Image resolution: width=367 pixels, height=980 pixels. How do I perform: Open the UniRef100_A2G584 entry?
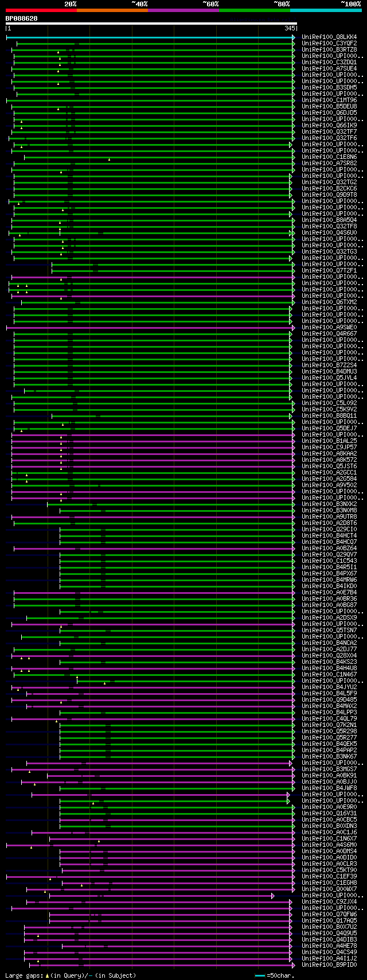[x=329, y=479]
